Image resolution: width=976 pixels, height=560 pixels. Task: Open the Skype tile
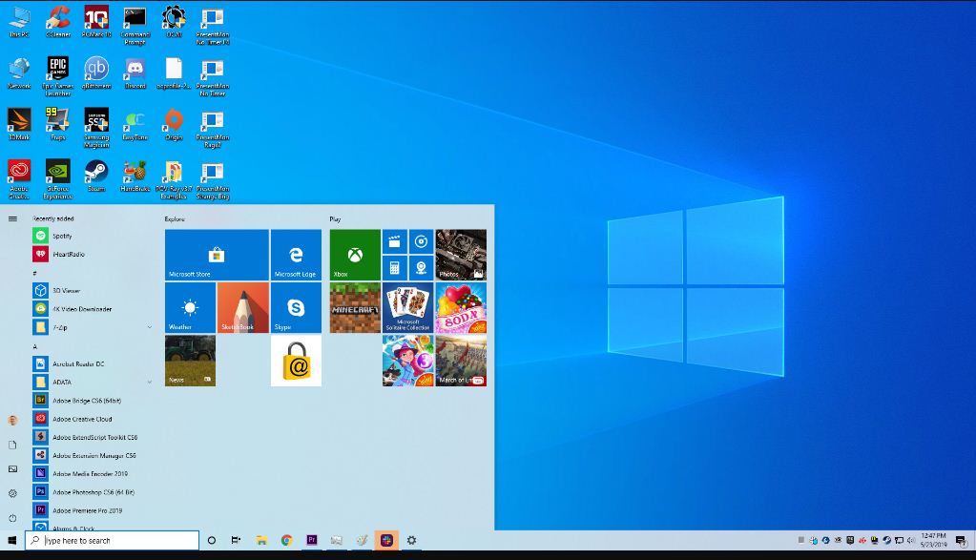(297, 307)
